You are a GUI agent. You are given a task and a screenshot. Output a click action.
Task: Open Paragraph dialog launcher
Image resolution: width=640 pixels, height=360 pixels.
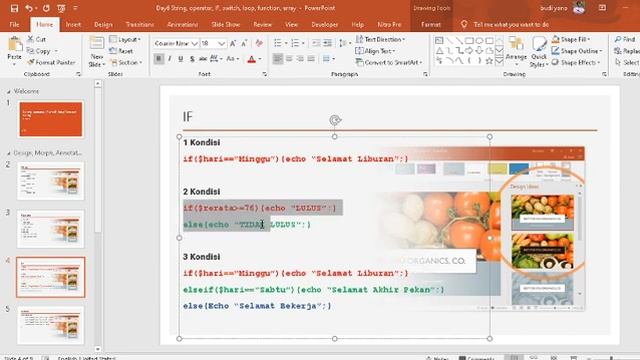pyautogui.click(x=425, y=74)
